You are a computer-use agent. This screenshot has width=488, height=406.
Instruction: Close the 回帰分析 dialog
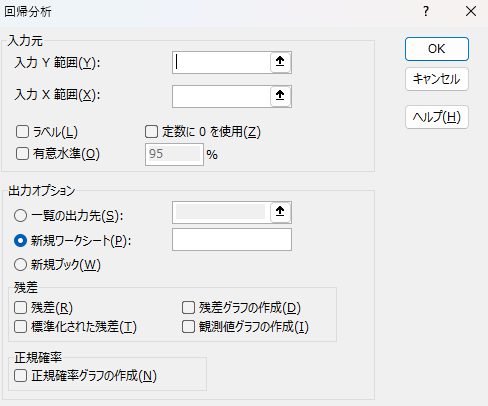pos(471,12)
